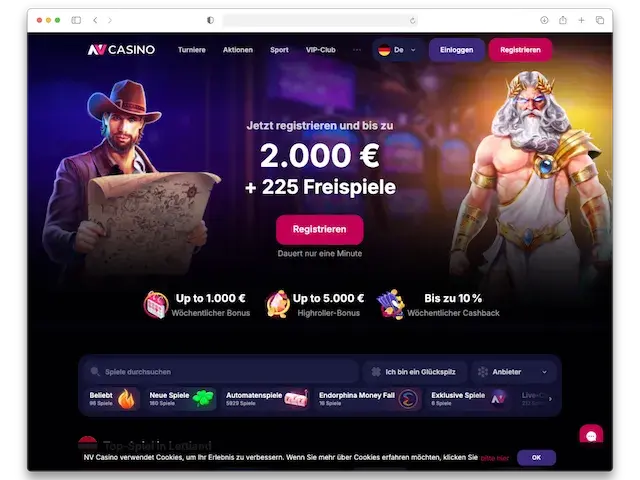Viewport: 640px width, 480px height.
Task: Select the Automatenspiele category tab
Action: click(x=266, y=398)
